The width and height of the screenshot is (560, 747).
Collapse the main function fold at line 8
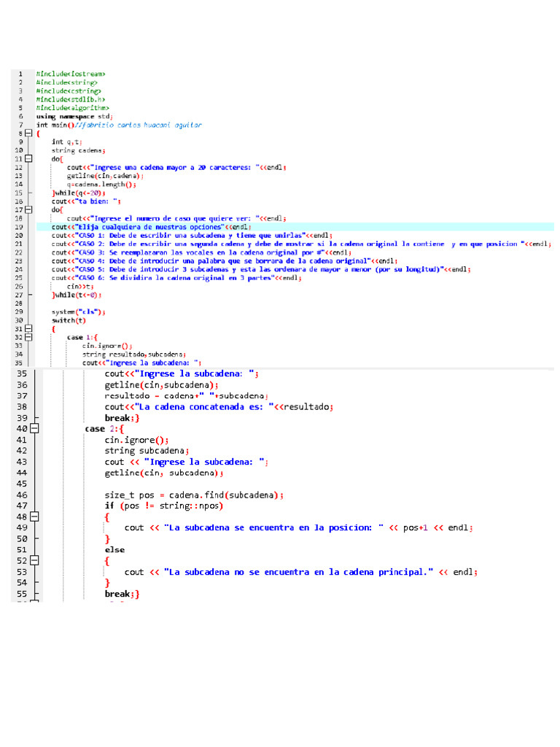28,134
